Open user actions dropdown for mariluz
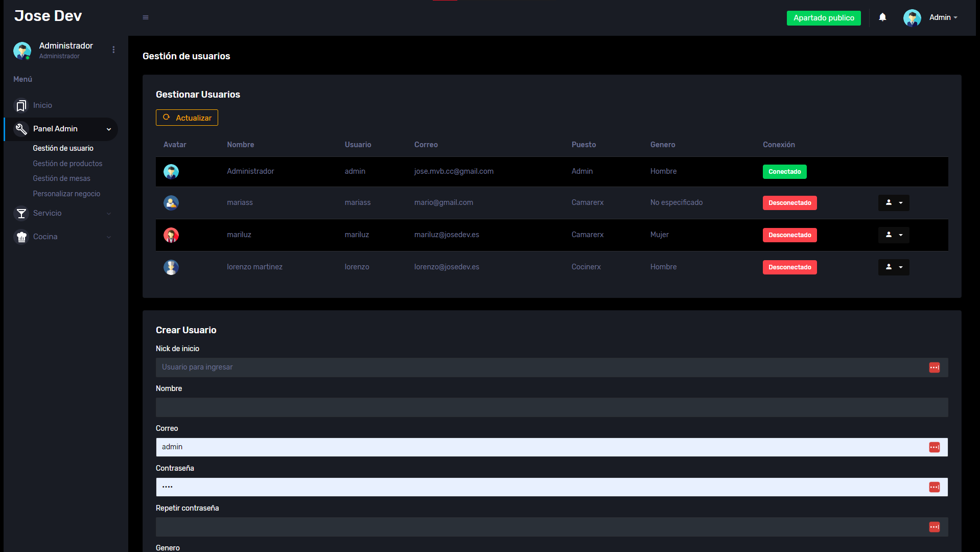980x552 pixels. click(x=893, y=235)
